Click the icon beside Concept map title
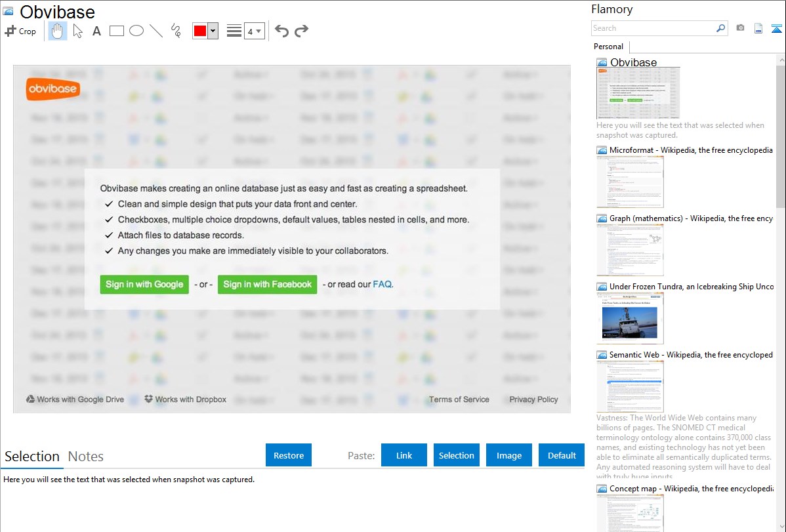 602,489
